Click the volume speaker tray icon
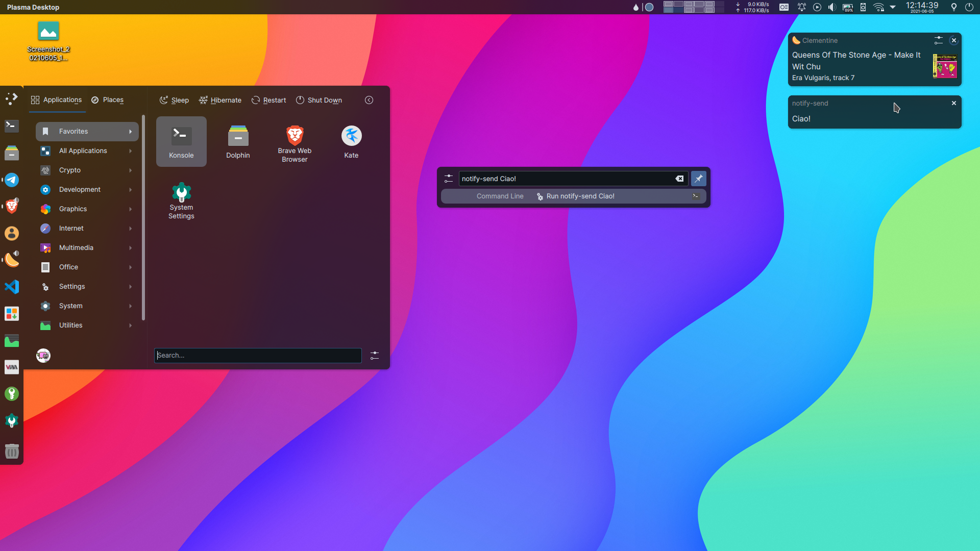This screenshot has height=551, width=980. (x=832, y=7)
